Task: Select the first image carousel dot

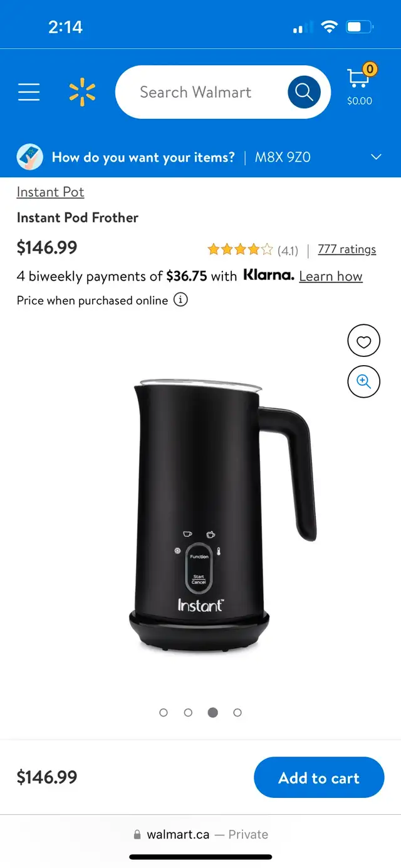Action: coord(164,713)
